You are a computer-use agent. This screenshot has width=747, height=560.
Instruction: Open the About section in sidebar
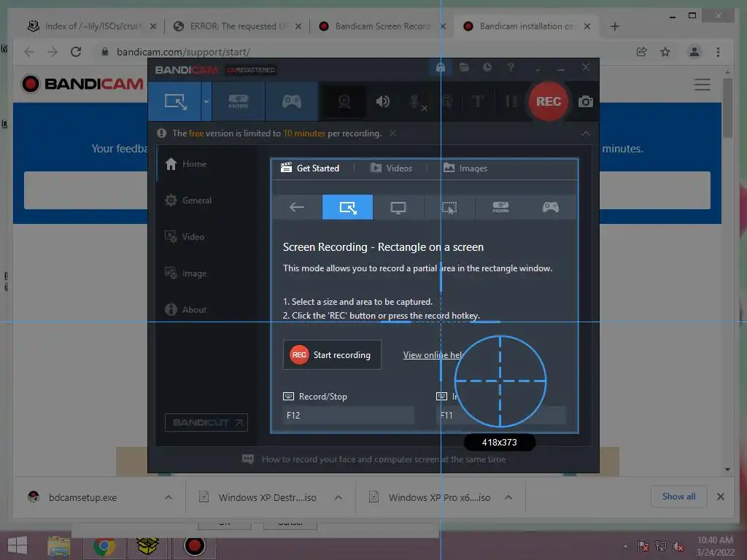coord(186,309)
